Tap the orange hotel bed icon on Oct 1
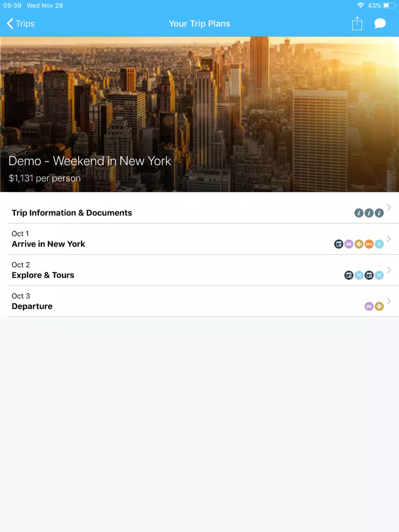This screenshot has height=532, width=399. coord(369,244)
